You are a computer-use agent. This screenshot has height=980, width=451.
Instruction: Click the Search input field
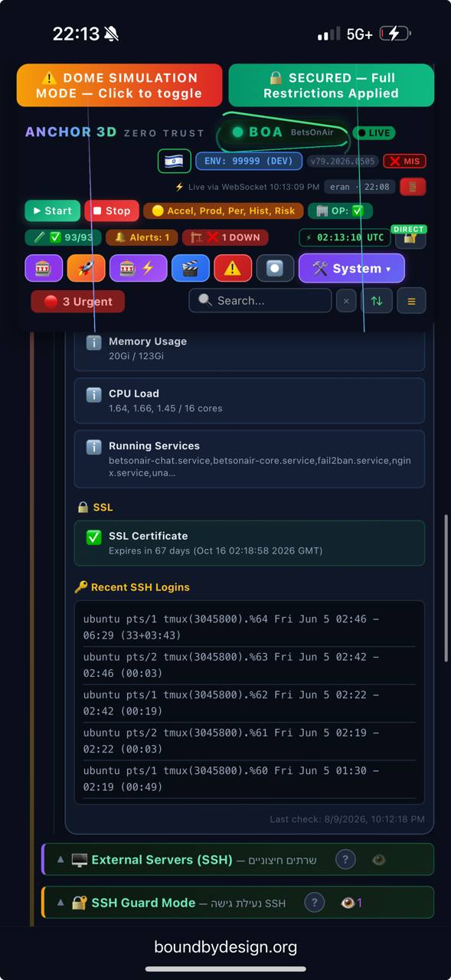[x=260, y=301]
